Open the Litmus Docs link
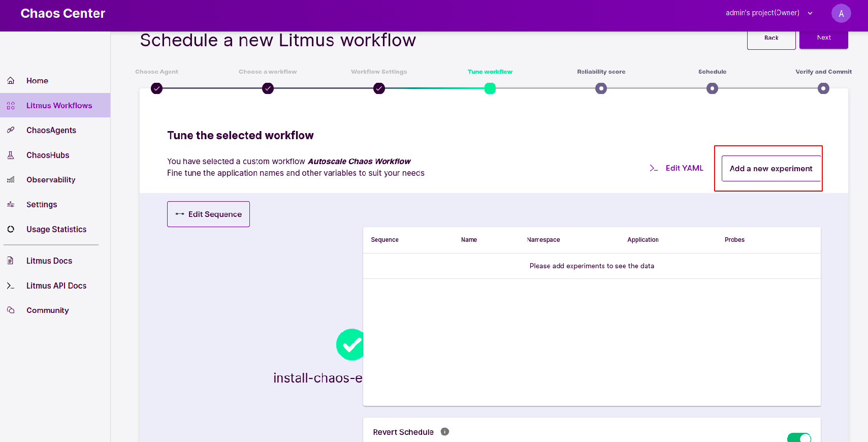The width and height of the screenshot is (868, 442). (x=55, y=261)
